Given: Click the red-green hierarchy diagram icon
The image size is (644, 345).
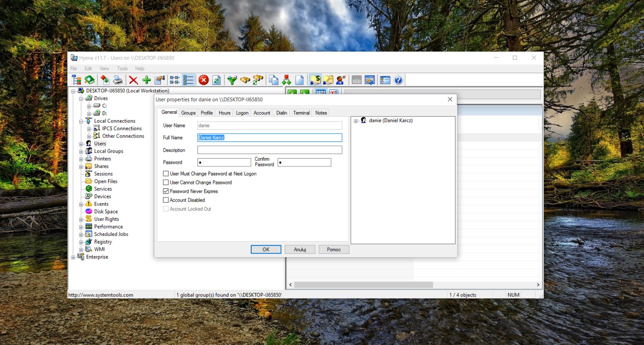Looking at the screenshot, I should [x=286, y=80].
